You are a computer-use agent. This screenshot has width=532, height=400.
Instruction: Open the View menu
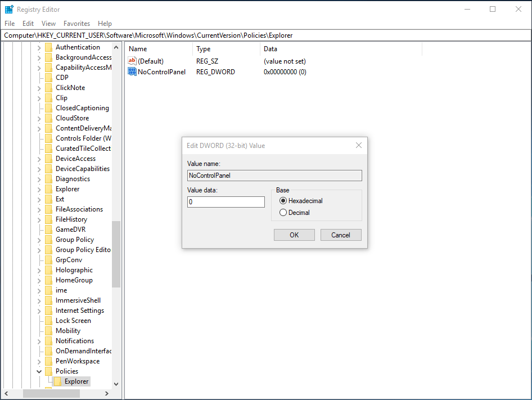[48, 24]
